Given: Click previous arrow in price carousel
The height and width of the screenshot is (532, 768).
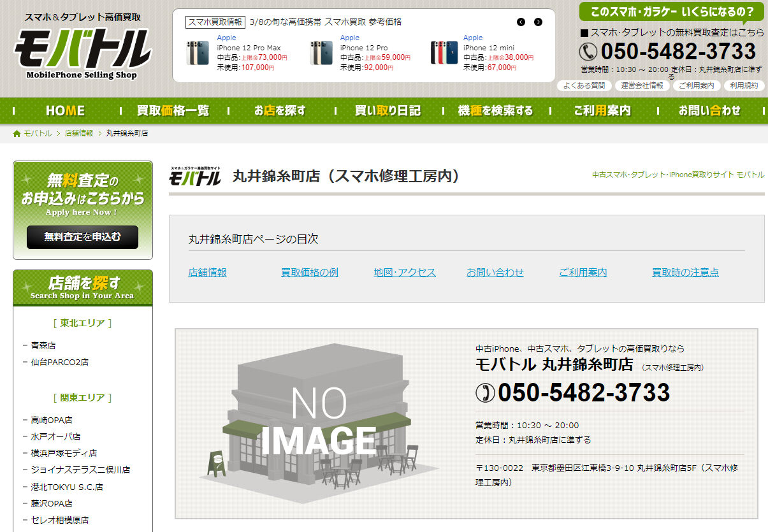Looking at the screenshot, I should click(x=521, y=22).
